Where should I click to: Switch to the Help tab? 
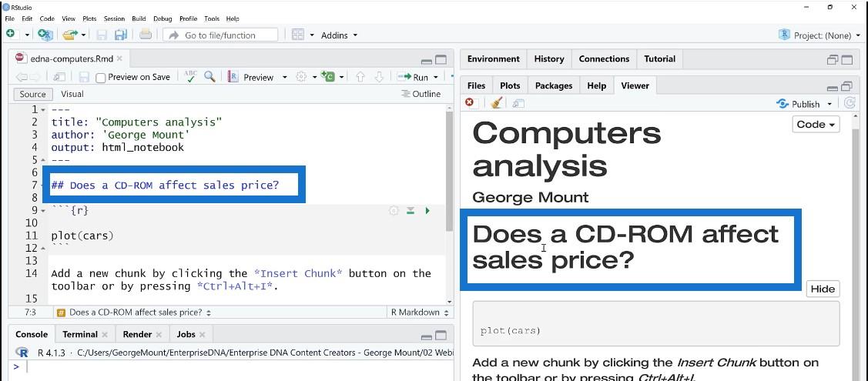pyautogui.click(x=596, y=85)
